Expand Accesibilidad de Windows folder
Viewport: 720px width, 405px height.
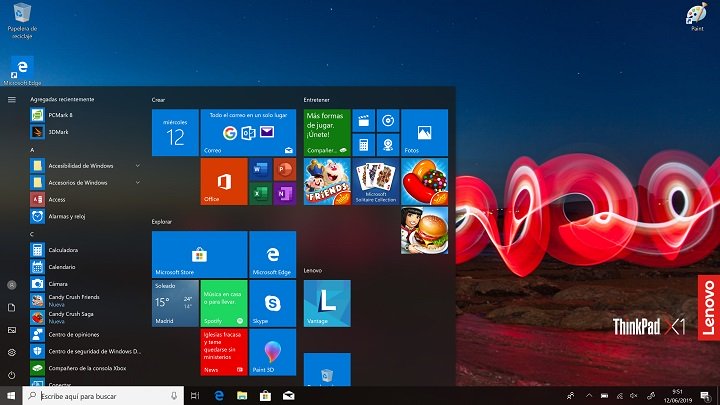click(x=85, y=166)
